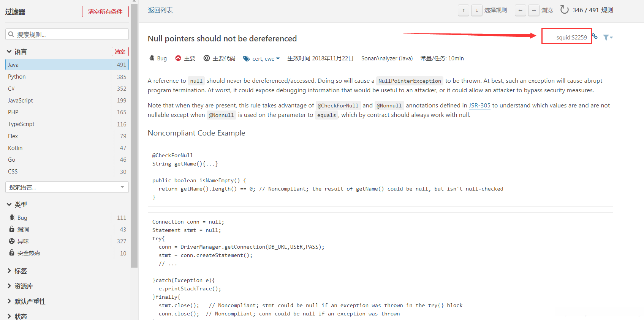644x320 pixels.
Task: Select next rule with down arrow
Action: point(477,10)
